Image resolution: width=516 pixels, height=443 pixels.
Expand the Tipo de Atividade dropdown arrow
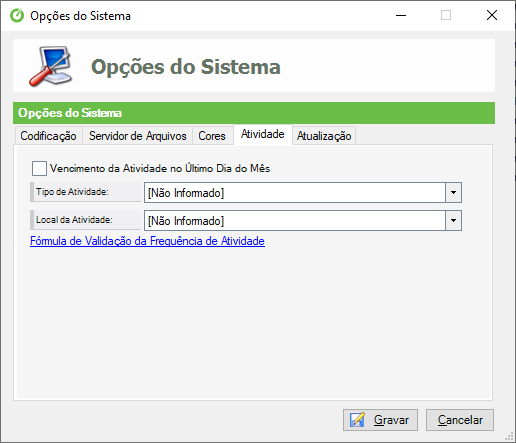pos(453,192)
